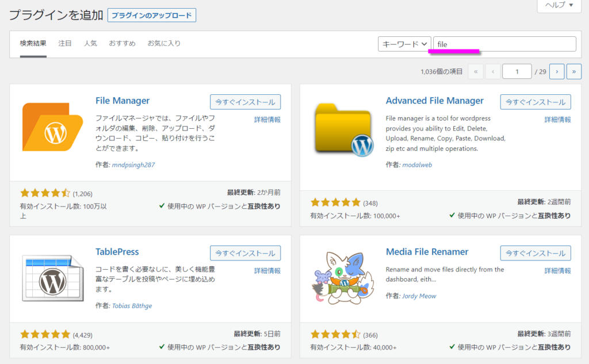Screen dimensions: 589x364
Task: Click Advanced File Manager's 最終更新: 2週間前 text
Action: pyautogui.click(x=544, y=202)
